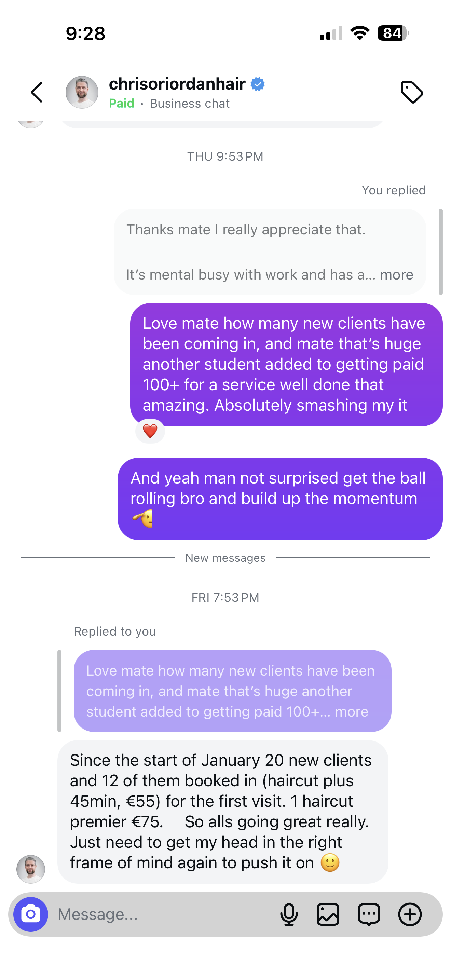Viewport: 451px width, 980px height.
Task: Tap the microphone voice message icon
Action: coord(289,914)
